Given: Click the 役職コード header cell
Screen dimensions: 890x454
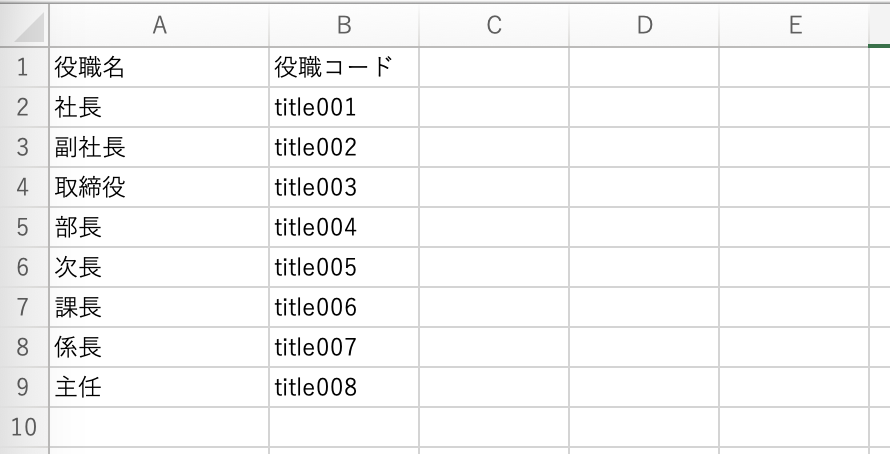Looking at the screenshot, I should pyautogui.click(x=344, y=68).
